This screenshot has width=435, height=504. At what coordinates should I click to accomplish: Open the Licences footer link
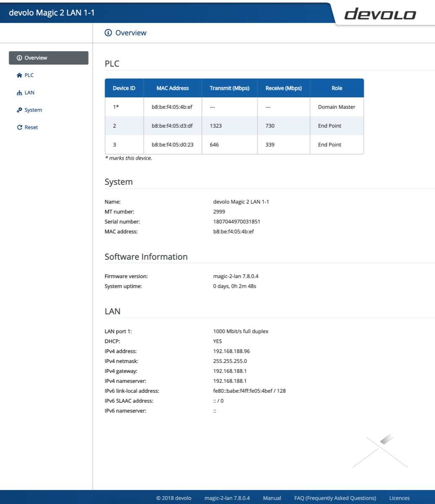pos(399,498)
